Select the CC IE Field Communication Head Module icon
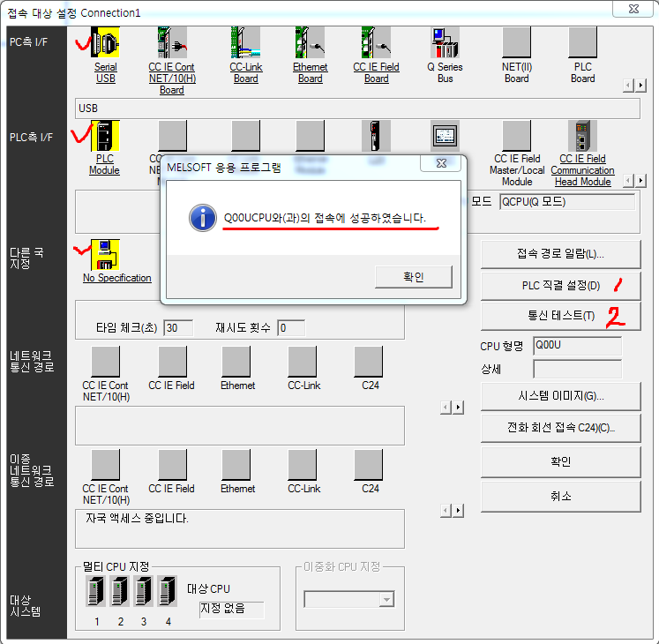 582,136
